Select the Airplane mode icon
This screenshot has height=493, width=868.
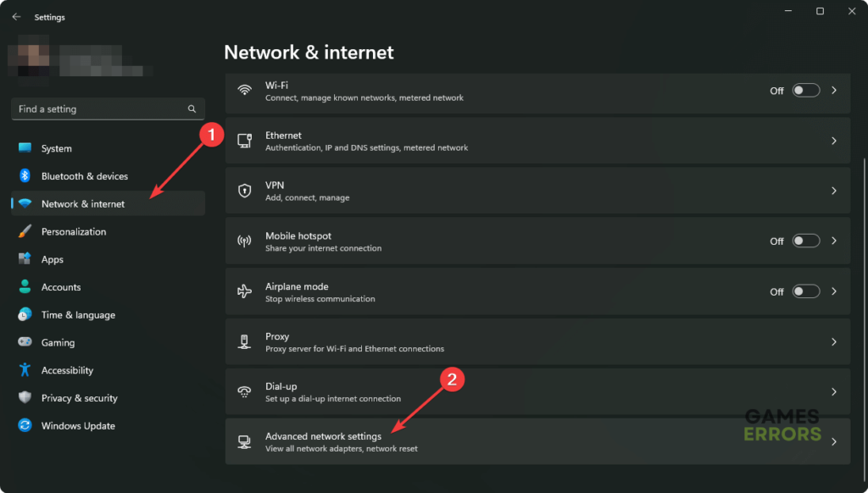pos(246,291)
